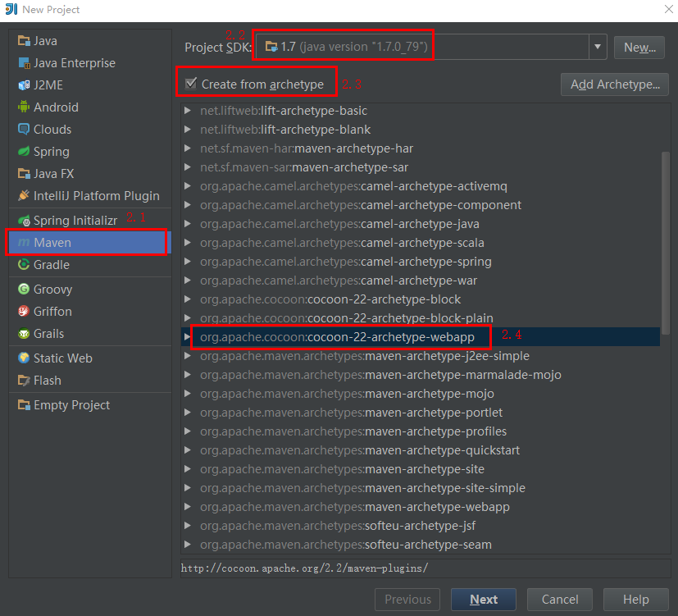Click the J2ME icon
Screen dimensions: 678x616
click(x=24, y=85)
